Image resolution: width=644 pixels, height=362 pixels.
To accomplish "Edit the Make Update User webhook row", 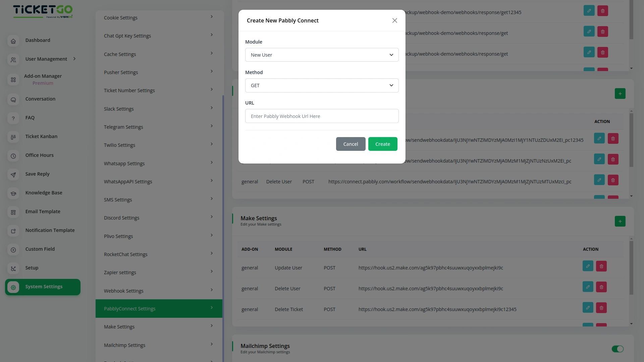I will 588,266.
